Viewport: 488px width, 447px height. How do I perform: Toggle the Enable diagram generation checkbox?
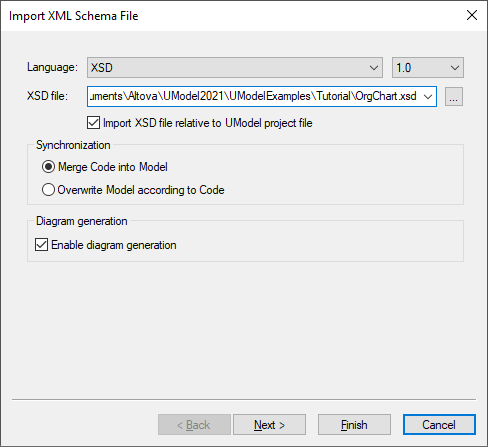click(41, 245)
